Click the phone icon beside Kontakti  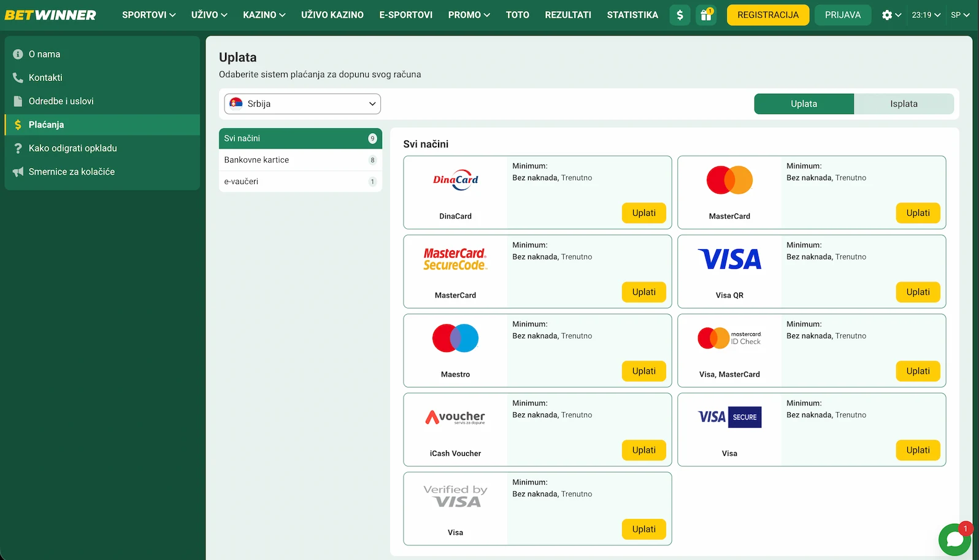coord(18,77)
